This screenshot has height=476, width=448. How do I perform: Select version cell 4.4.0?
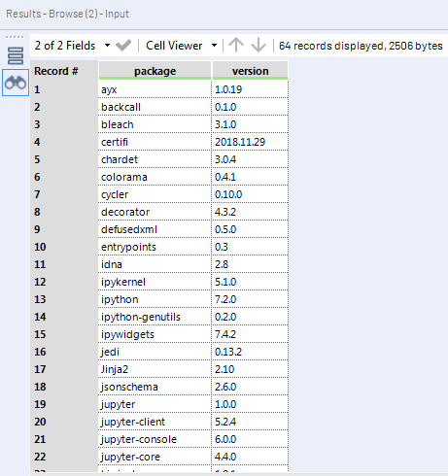tap(250, 457)
